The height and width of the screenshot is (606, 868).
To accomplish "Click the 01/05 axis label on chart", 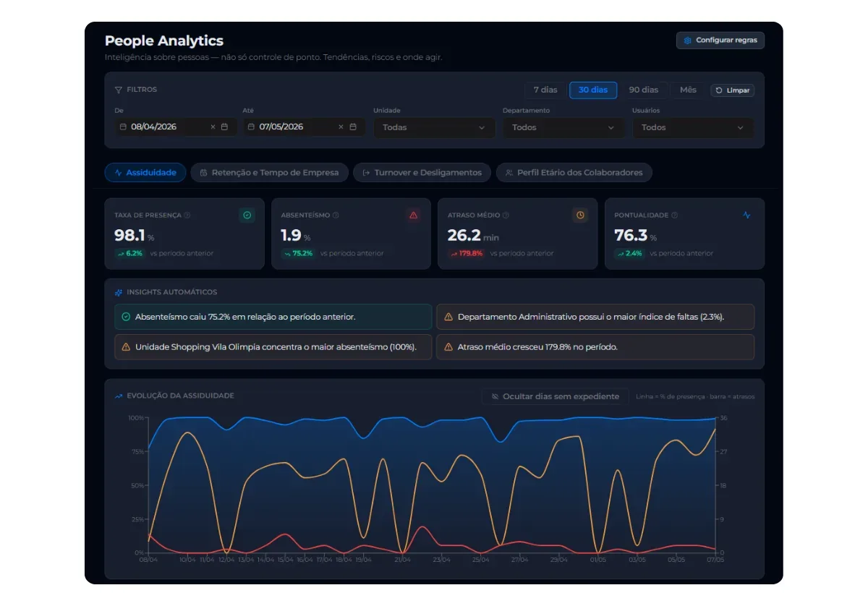I will [598, 559].
